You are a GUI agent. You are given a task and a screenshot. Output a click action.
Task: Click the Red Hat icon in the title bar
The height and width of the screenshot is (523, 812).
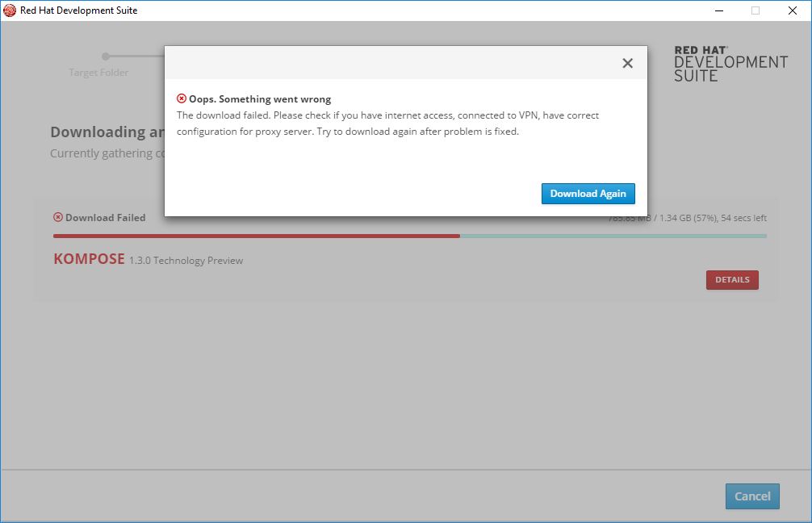[11, 10]
